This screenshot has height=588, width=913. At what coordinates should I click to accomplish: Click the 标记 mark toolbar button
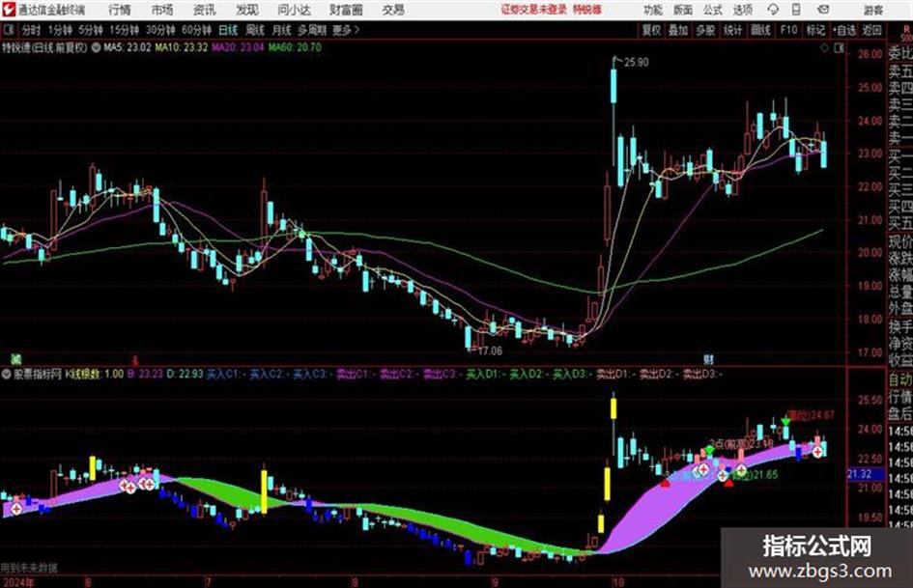[x=815, y=30]
